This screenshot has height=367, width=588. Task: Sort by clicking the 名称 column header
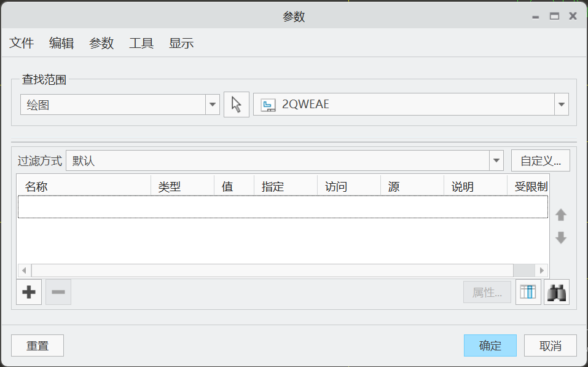pos(37,184)
